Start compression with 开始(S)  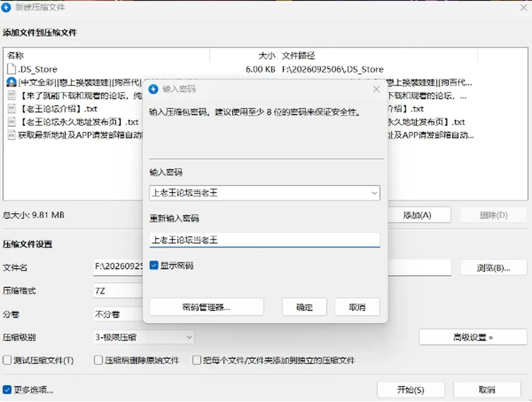[411, 390]
